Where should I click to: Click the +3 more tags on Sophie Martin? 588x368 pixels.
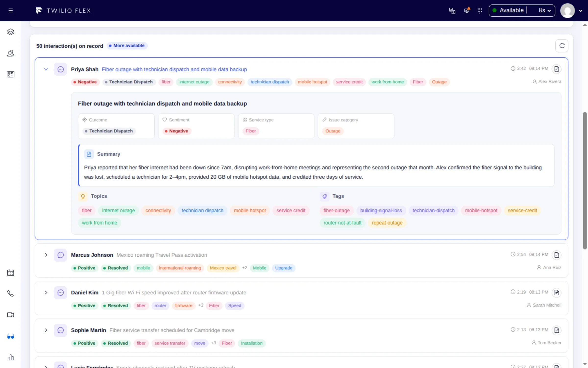(x=213, y=343)
